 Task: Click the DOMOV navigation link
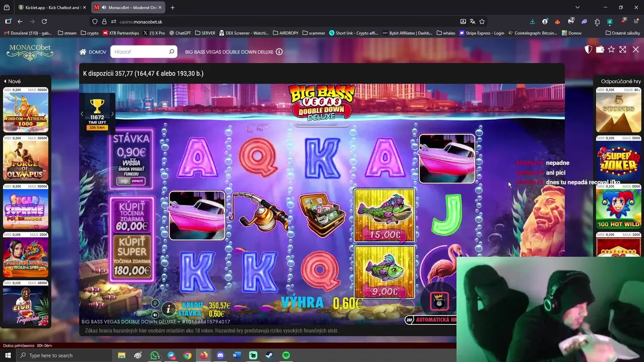[x=98, y=52]
